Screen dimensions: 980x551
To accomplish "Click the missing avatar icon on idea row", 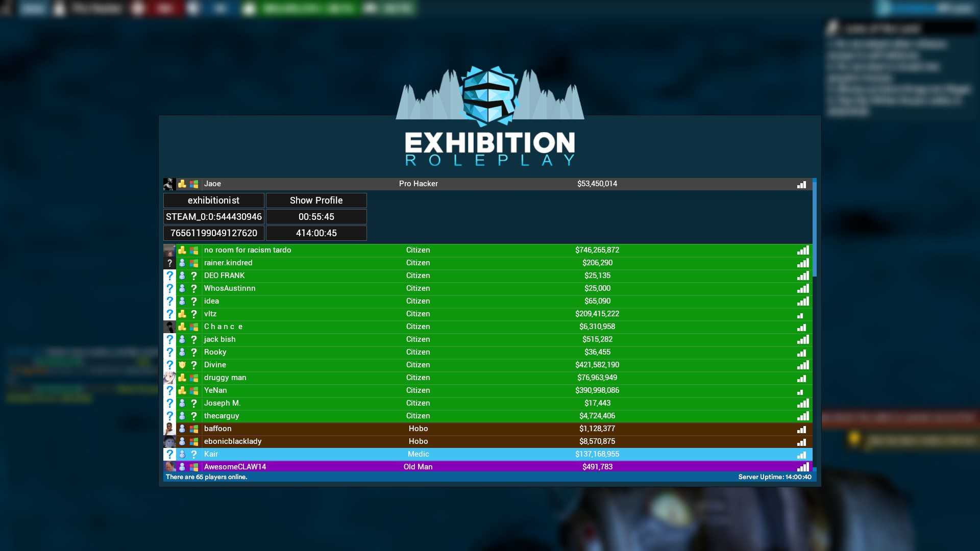I will point(169,302).
